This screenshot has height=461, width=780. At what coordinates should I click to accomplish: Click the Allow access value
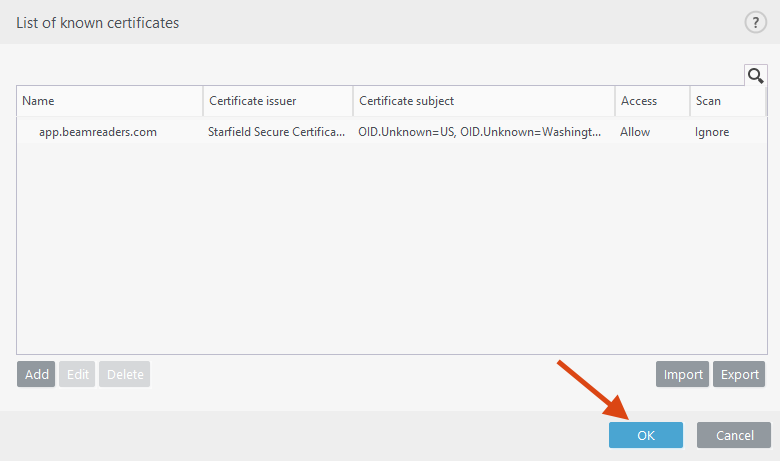(x=636, y=131)
